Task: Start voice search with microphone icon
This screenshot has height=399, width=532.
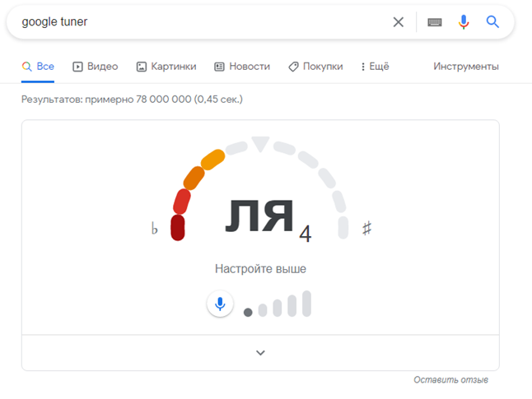Action: click(464, 22)
